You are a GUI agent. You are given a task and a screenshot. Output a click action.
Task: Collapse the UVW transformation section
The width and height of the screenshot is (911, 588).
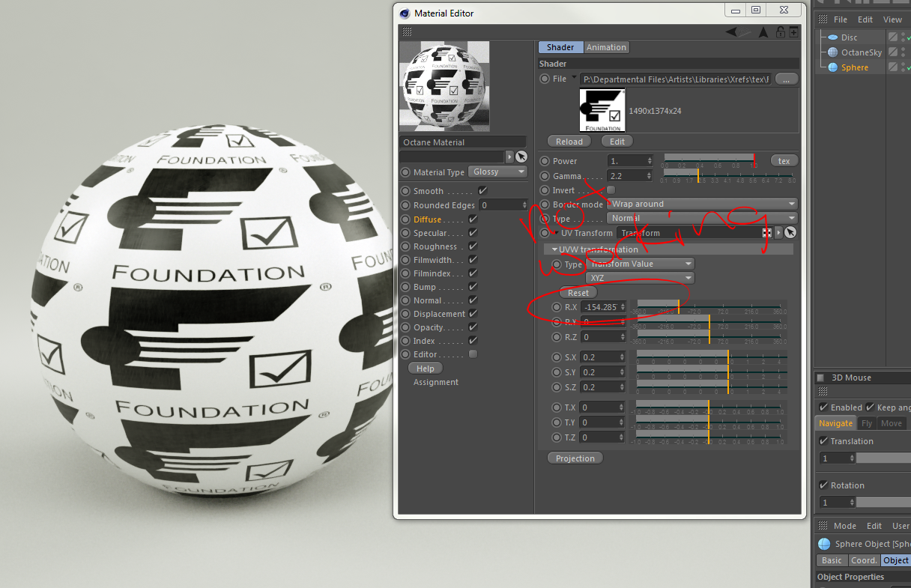554,249
